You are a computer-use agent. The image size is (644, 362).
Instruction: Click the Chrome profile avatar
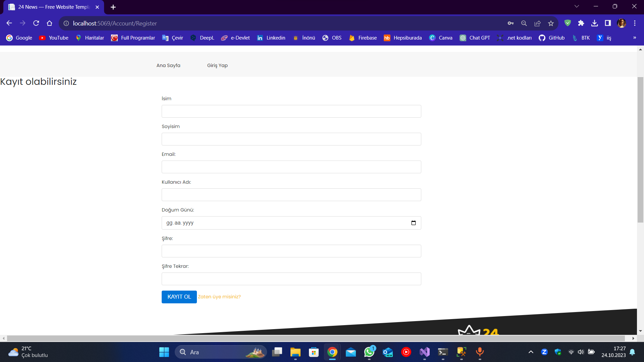622,23
